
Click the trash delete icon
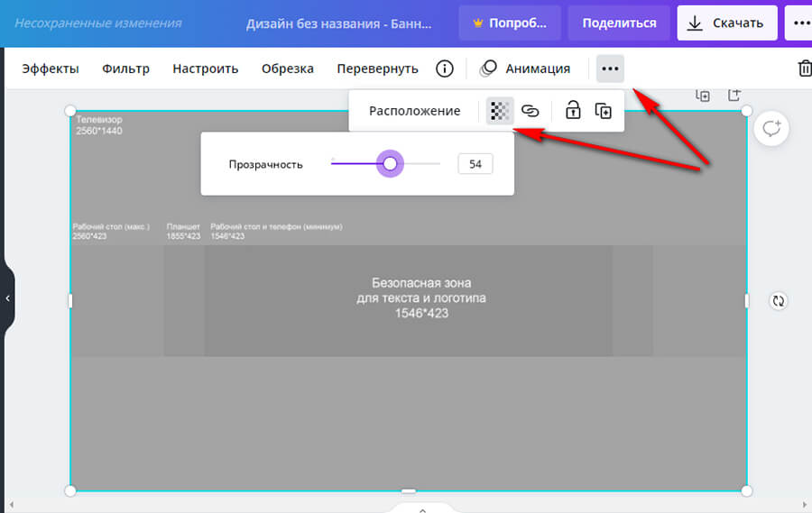click(x=804, y=69)
